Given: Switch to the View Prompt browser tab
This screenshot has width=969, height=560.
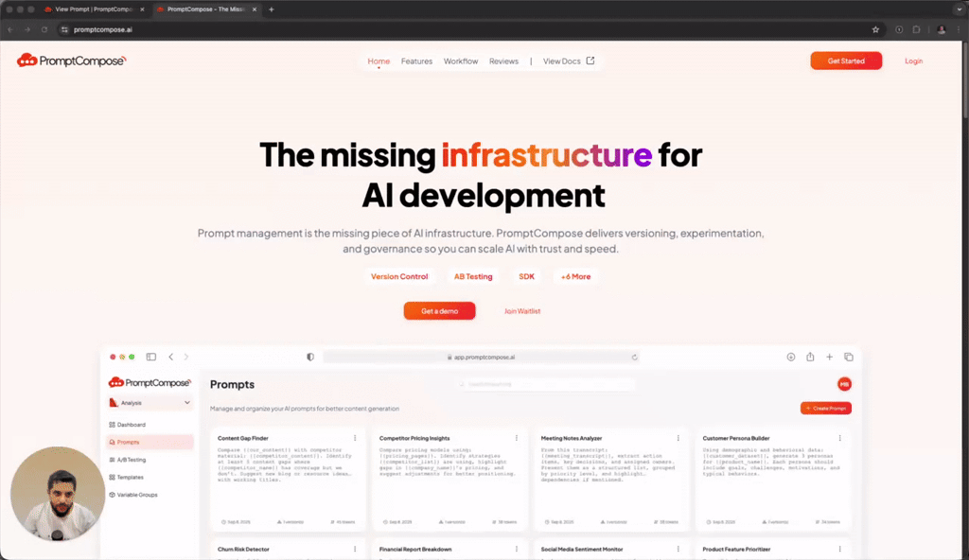Looking at the screenshot, I should pyautogui.click(x=94, y=9).
